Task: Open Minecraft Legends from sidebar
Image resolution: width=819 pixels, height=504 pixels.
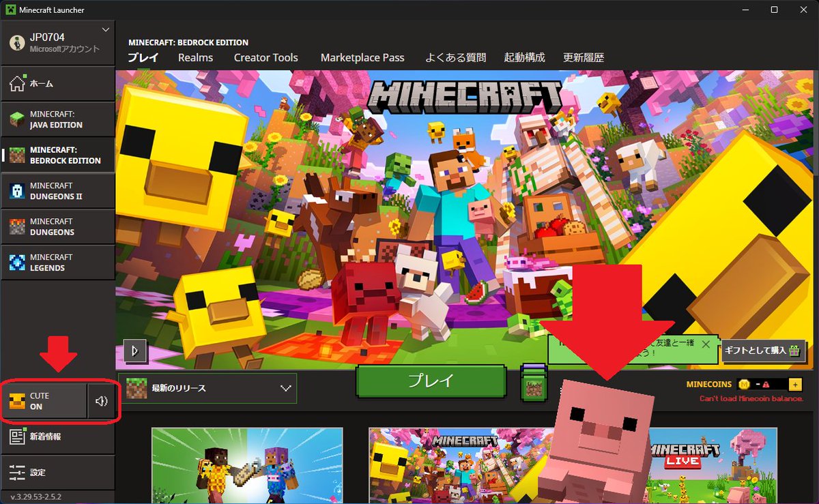Action: (x=57, y=263)
